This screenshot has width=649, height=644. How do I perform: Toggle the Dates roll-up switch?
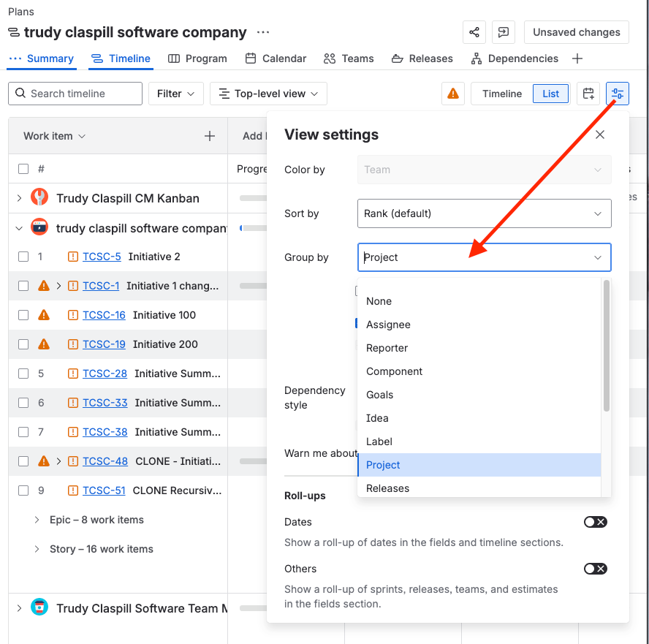coord(596,522)
